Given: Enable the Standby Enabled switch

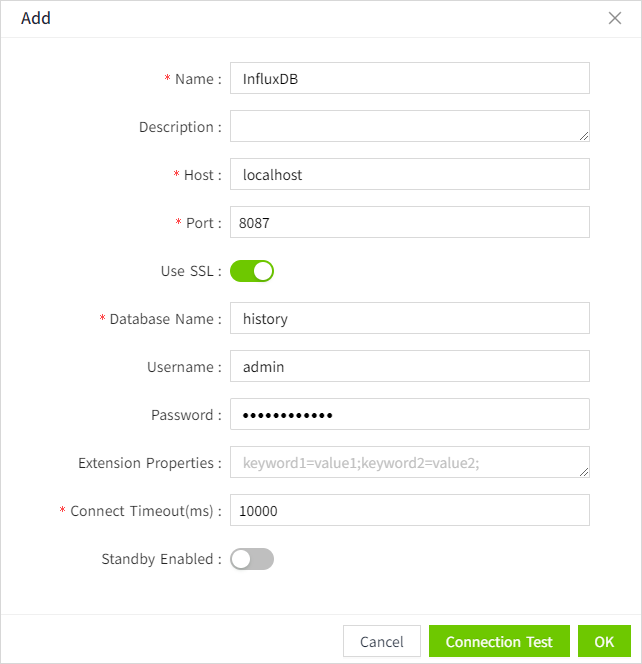Looking at the screenshot, I should click(x=252, y=559).
